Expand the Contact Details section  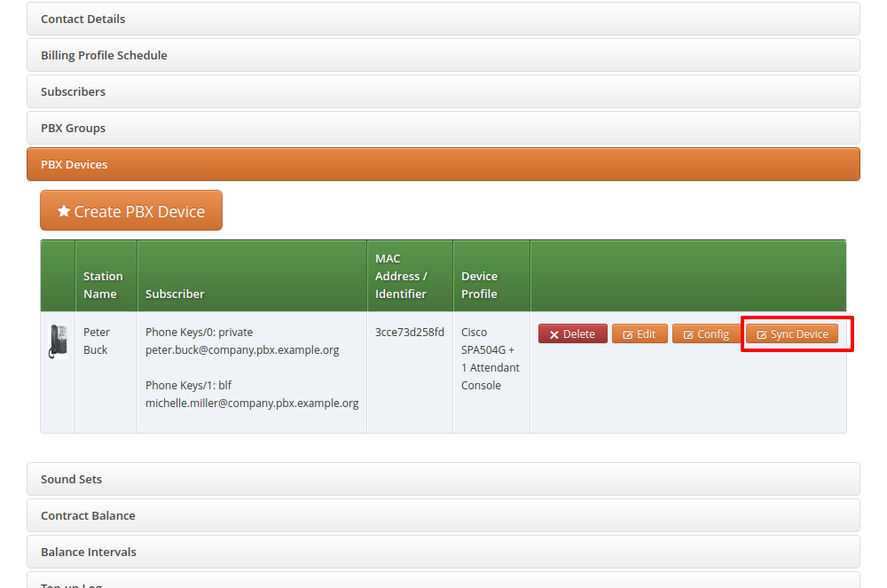82,19
